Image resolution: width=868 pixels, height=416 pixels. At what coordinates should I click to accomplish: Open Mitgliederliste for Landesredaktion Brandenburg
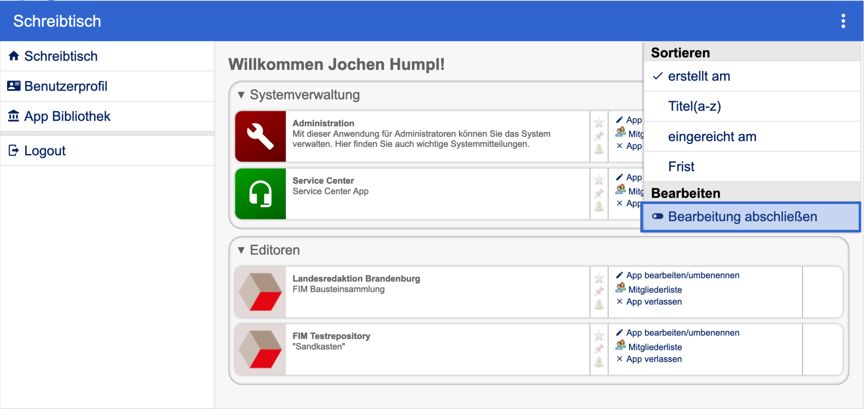[x=654, y=290]
